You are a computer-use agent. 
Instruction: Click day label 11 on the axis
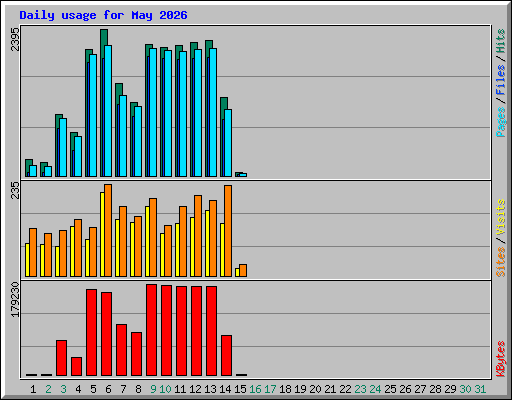point(180,389)
